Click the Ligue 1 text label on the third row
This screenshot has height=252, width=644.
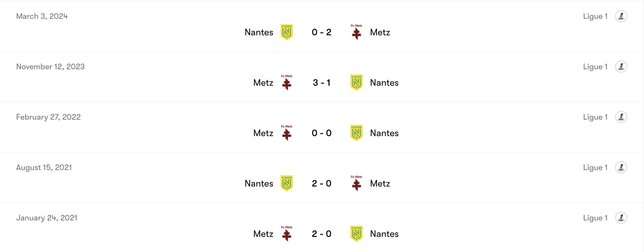point(595,117)
